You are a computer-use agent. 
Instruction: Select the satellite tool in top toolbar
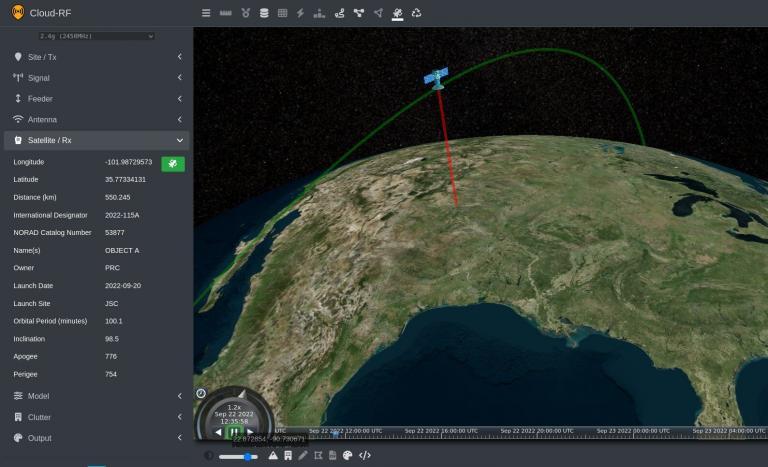pyautogui.click(x=397, y=13)
